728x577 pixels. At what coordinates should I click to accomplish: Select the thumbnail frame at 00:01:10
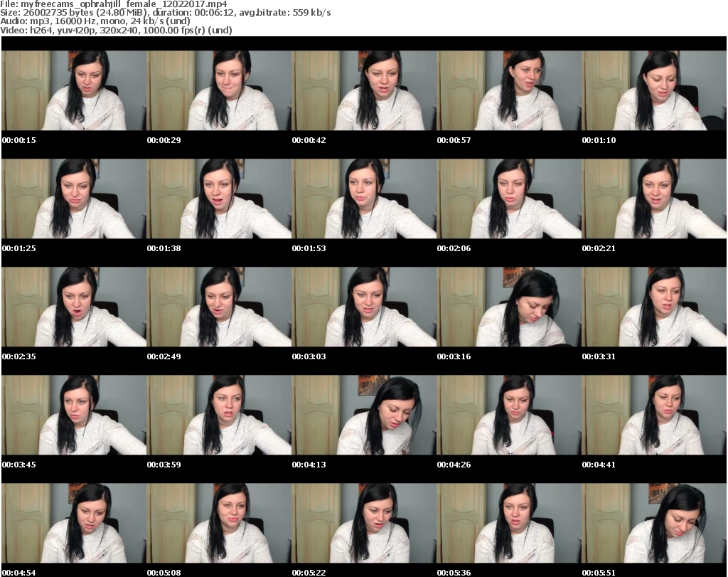[x=654, y=90]
